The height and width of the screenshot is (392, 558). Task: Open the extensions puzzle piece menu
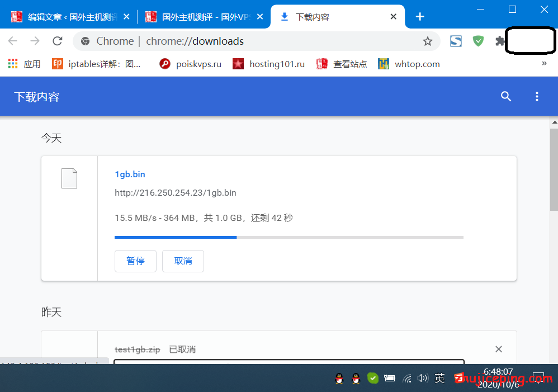coord(500,41)
